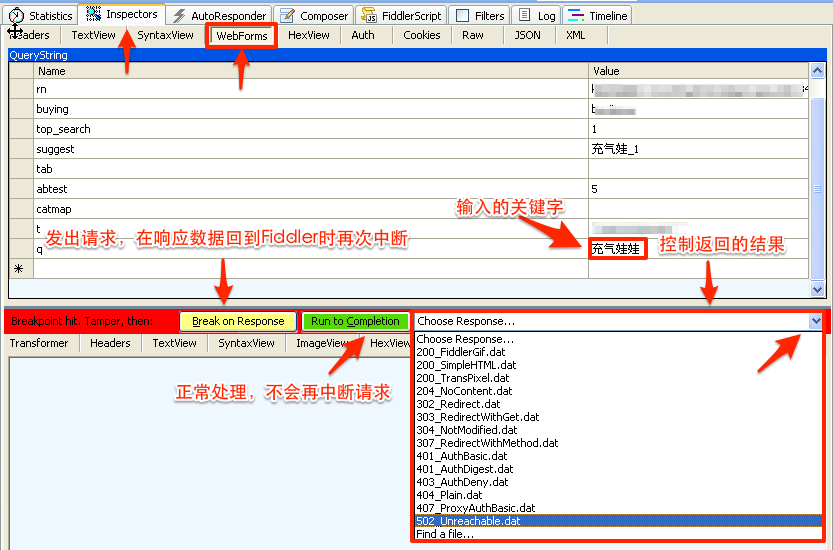Click Break on Response button
Image resolution: width=833 pixels, height=550 pixels.
coord(238,321)
